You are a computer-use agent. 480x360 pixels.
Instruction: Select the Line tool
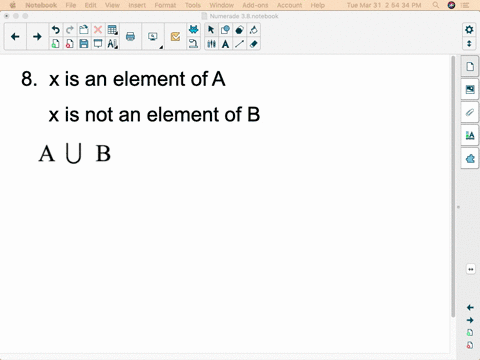click(239, 44)
